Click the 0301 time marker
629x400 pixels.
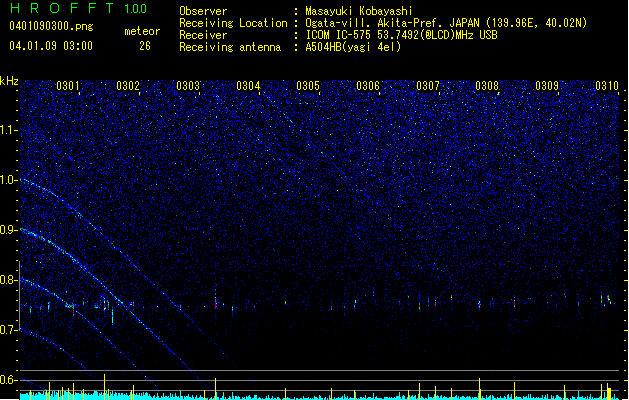point(68,86)
